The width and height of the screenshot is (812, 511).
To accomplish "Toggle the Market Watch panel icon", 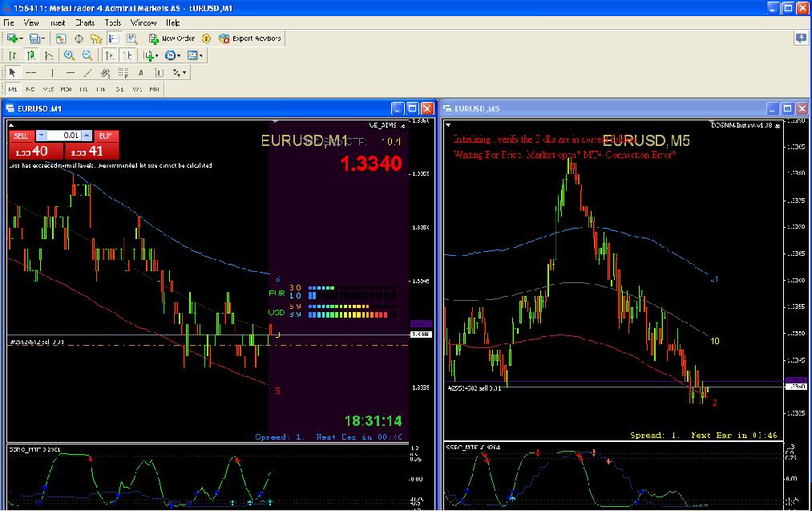I will 61,39.
